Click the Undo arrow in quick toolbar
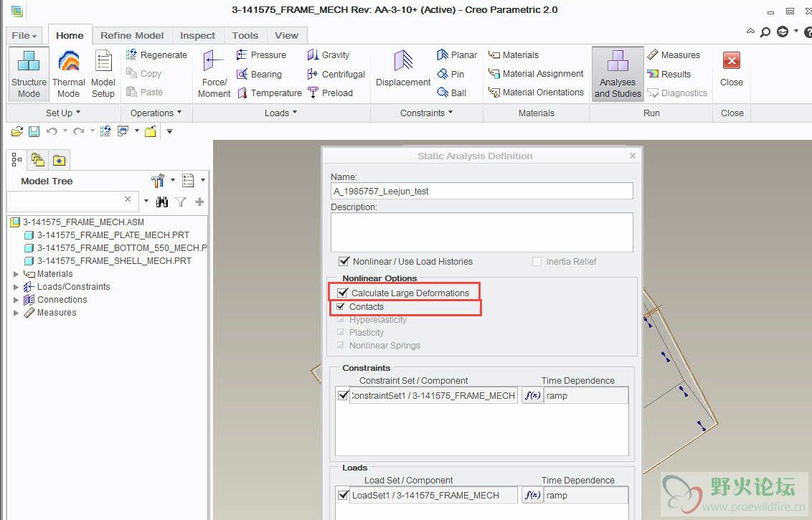Screen dimensions: 812x520 (51, 131)
